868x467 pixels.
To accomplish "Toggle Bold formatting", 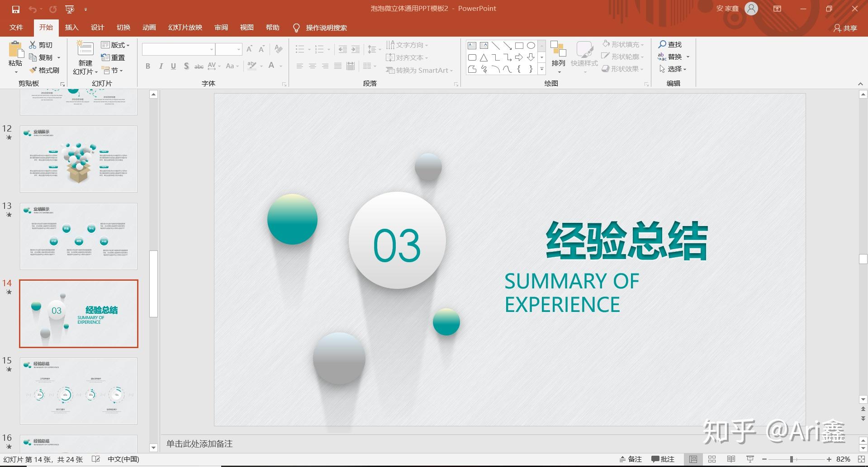I will (x=148, y=66).
